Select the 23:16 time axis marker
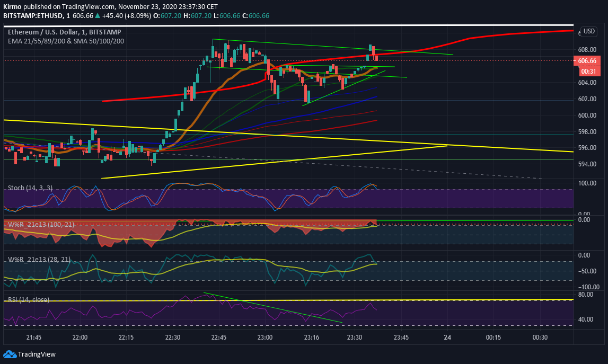 click(x=311, y=338)
